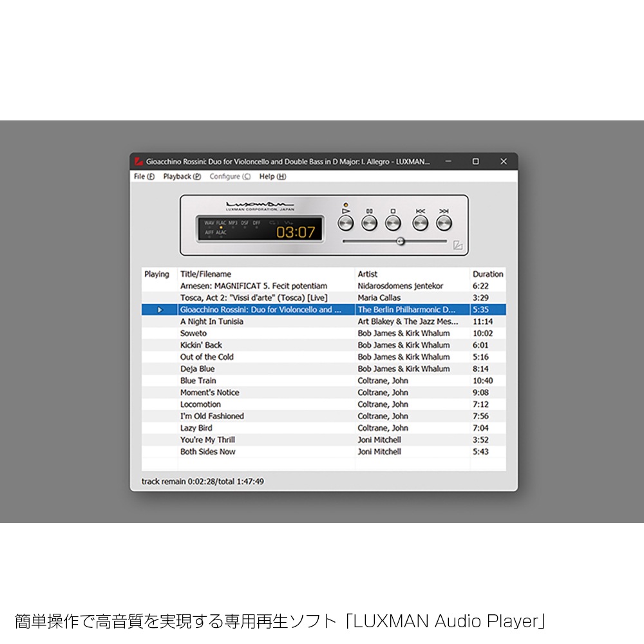The height and width of the screenshot is (644, 644).
Task: Close the LUXMAN Audio Player window
Action: click(x=504, y=162)
